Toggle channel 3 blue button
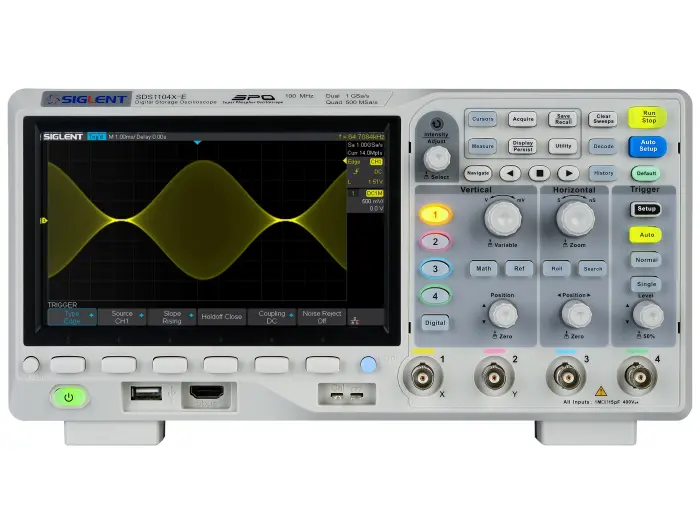The height and width of the screenshot is (525, 700). click(435, 269)
